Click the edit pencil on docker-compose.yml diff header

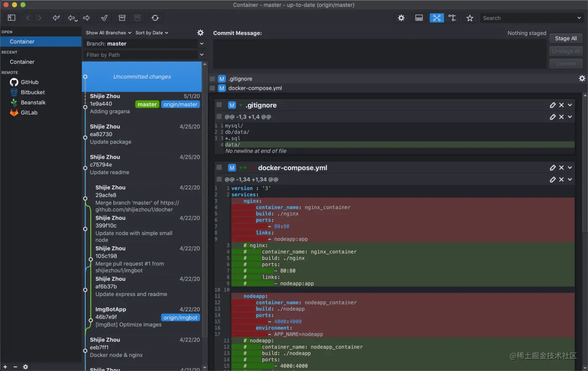pos(553,167)
